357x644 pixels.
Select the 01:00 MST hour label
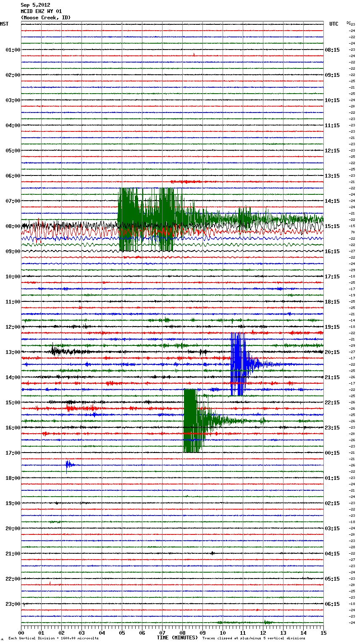13,50
